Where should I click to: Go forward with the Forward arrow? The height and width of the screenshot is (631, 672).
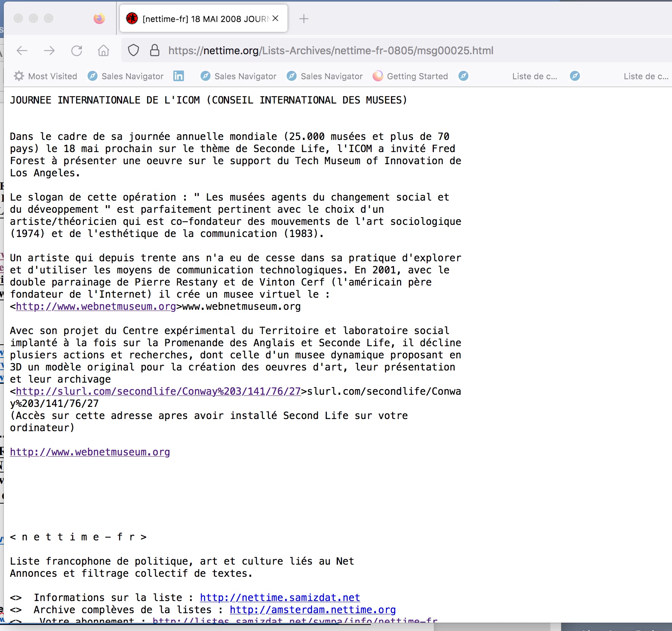click(49, 50)
